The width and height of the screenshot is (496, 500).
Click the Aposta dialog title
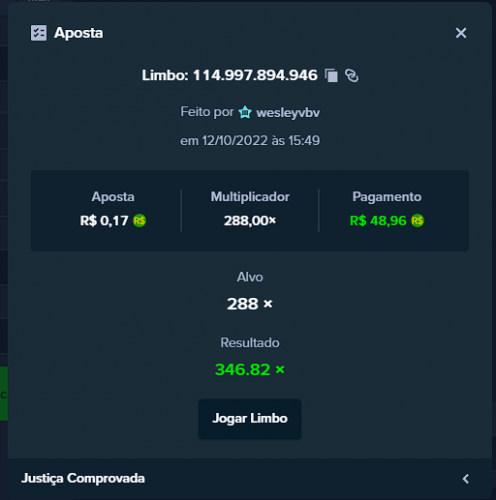point(79,33)
